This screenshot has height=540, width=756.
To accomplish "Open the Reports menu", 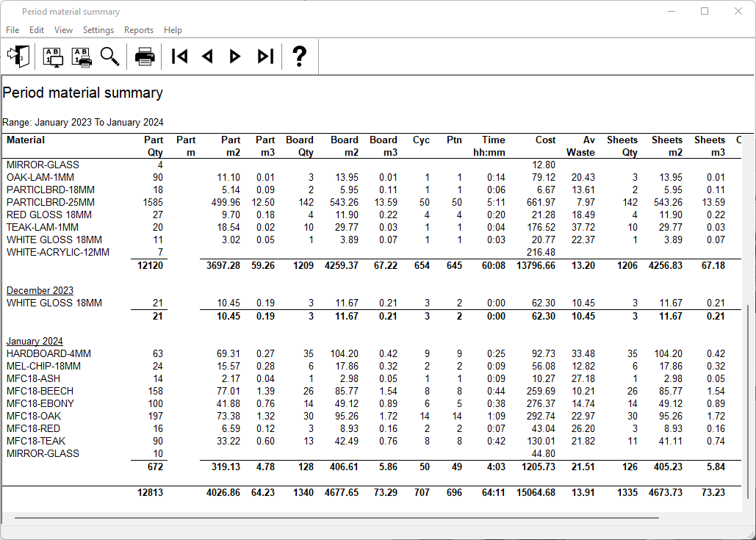I will pos(139,30).
